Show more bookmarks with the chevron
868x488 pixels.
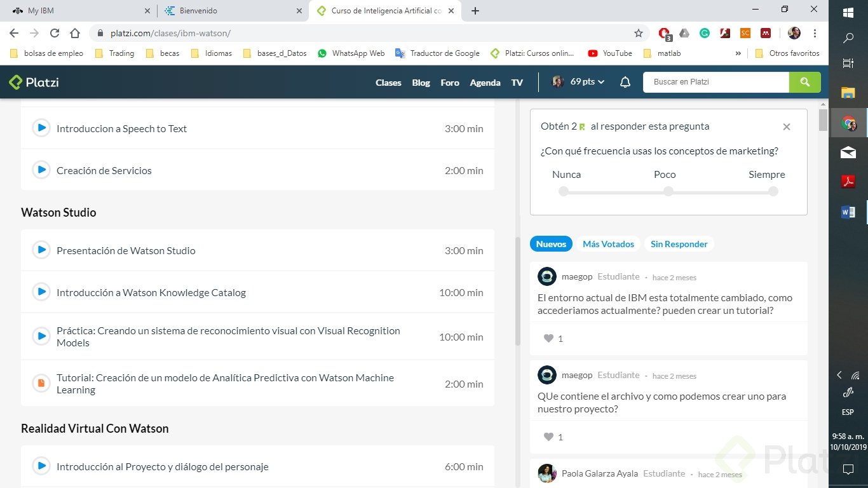[738, 53]
